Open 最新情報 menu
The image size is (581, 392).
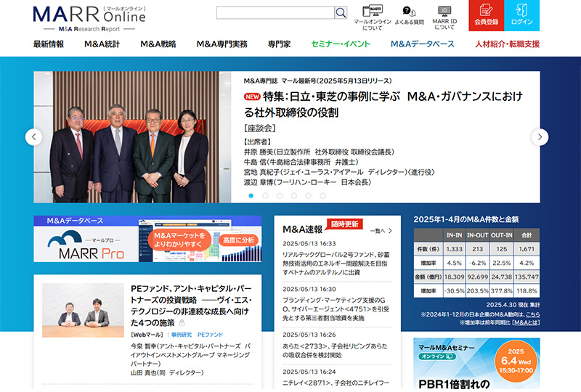pyautogui.click(x=49, y=44)
